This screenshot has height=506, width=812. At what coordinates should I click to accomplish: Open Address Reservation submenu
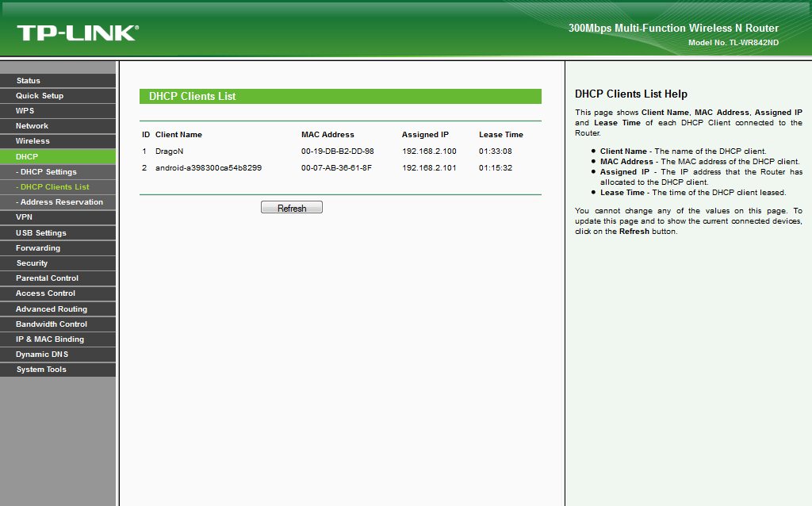click(57, 202)
